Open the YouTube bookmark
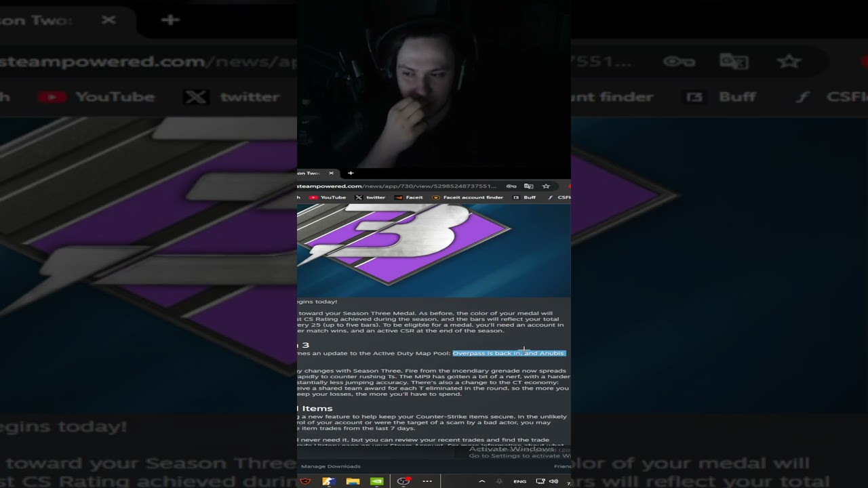 [328, 197]
